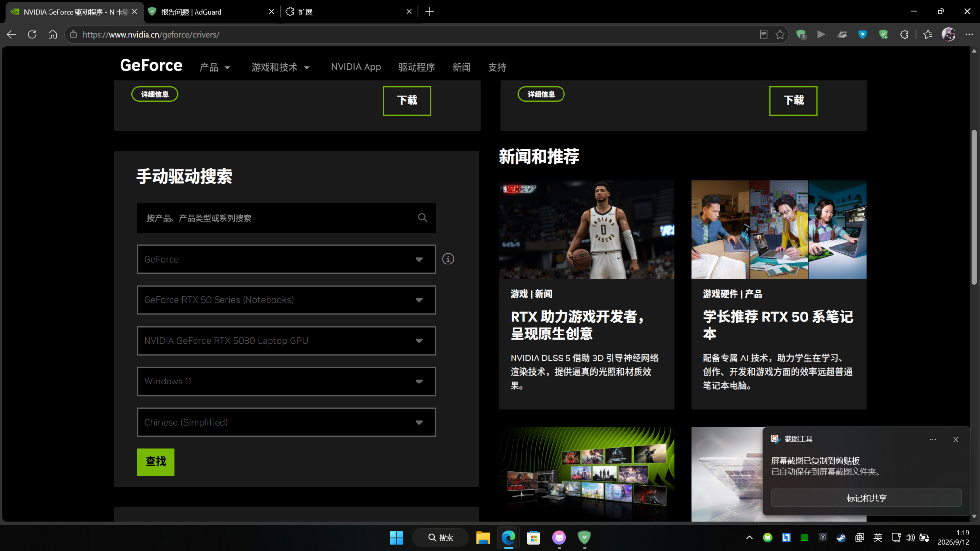Open immersive reader icon in address bar
The image size is (980, 551).
tap(763, 34)
